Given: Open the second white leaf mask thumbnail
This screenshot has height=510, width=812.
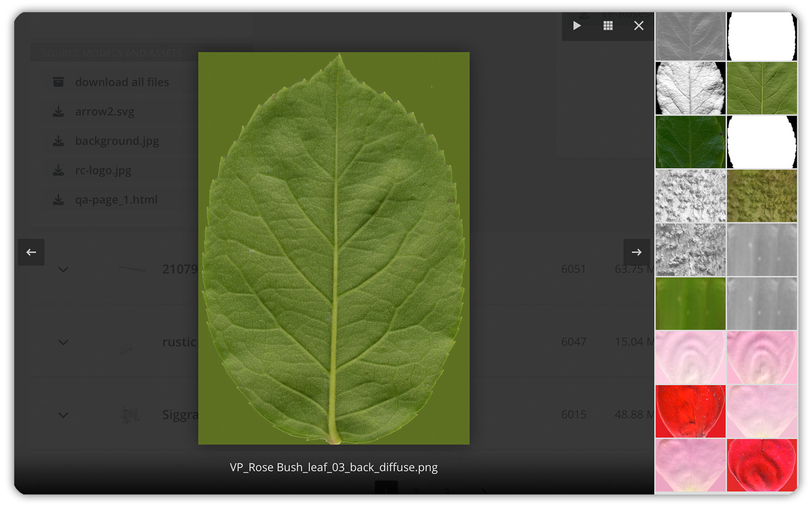Looking at the screenshot, I should (762, 142).
